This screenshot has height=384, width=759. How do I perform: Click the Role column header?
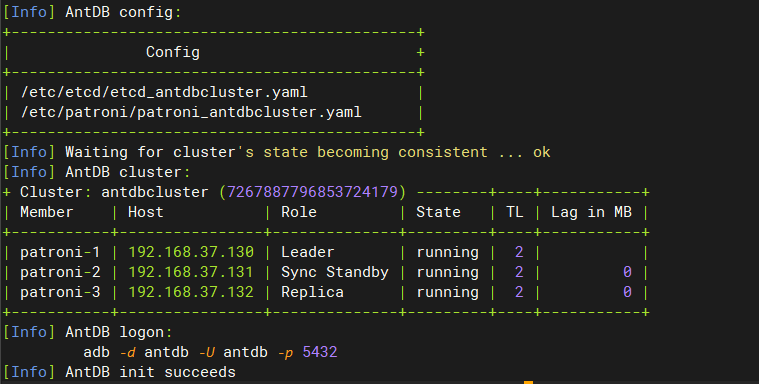[299, 212]
